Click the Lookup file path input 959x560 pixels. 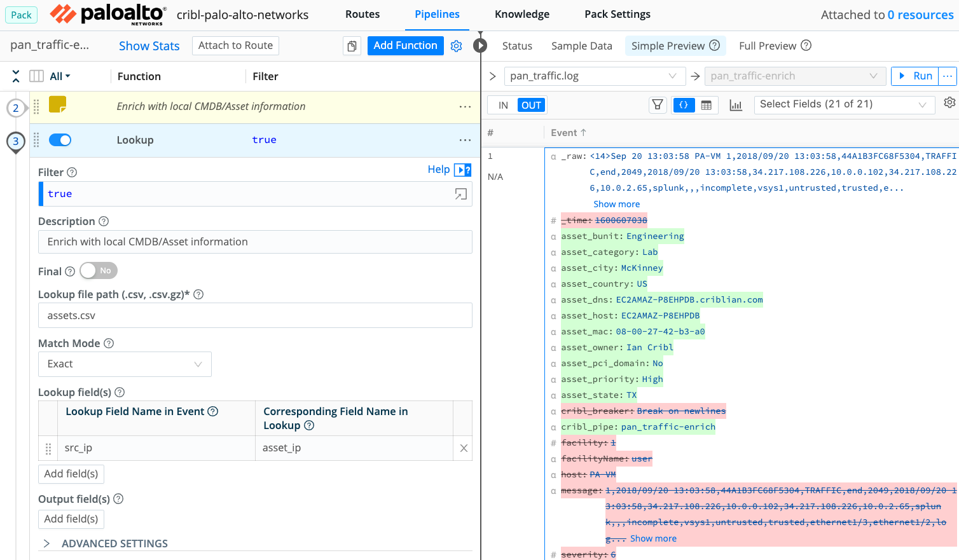point(255,315)
